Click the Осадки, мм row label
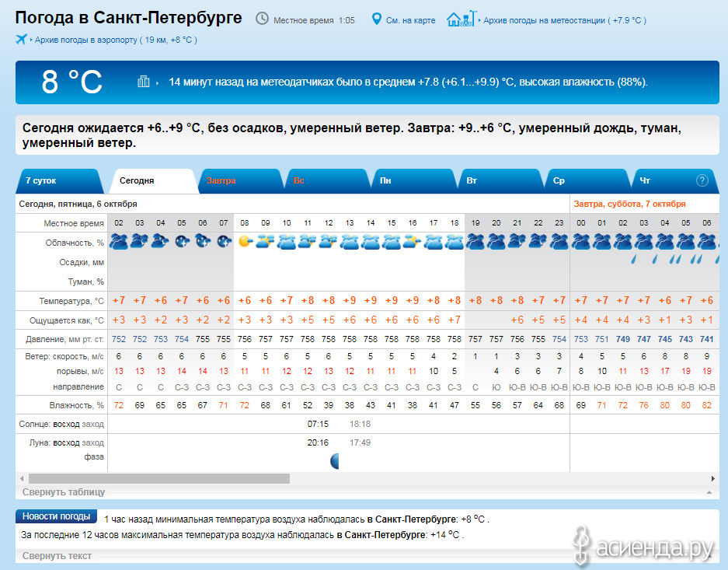728x570 pixels. click(82, 263)
